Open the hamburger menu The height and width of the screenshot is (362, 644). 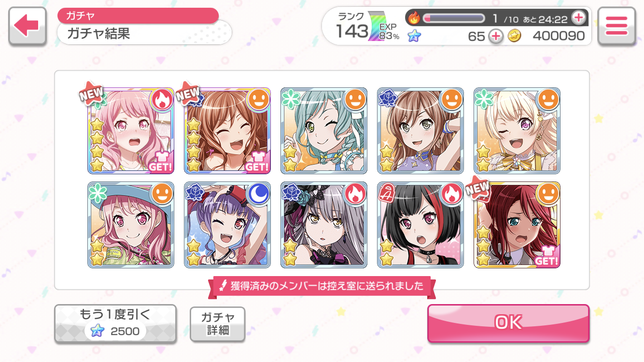pos(616,26)
